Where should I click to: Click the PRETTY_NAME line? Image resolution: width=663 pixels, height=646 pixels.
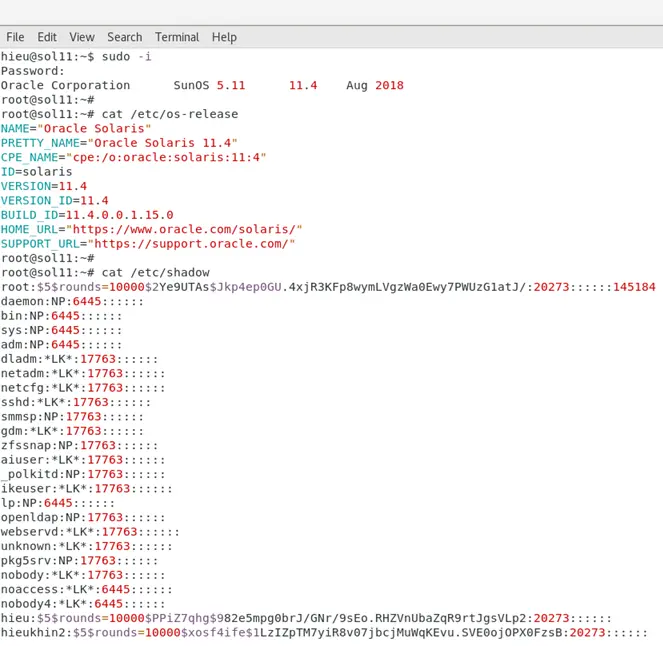click(x=119, y=143)
